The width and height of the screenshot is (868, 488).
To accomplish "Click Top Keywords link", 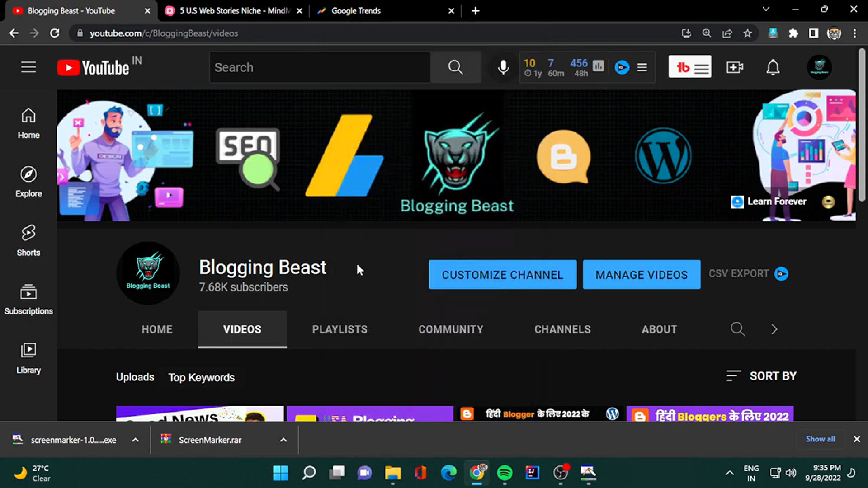I will click(x=202, y=377).
